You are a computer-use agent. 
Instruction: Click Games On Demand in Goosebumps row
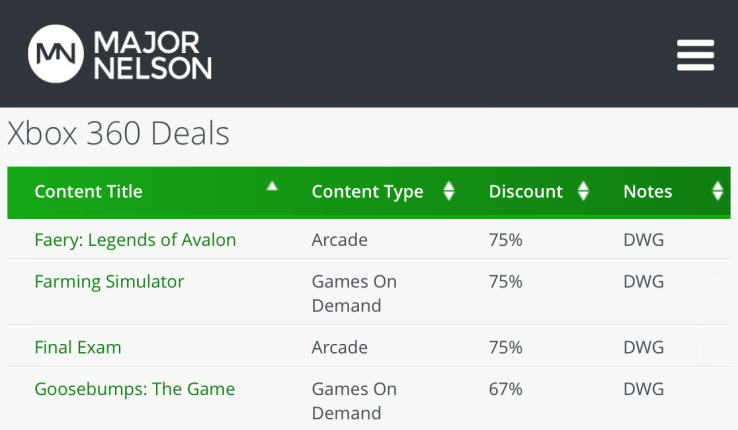click(354, 400)
